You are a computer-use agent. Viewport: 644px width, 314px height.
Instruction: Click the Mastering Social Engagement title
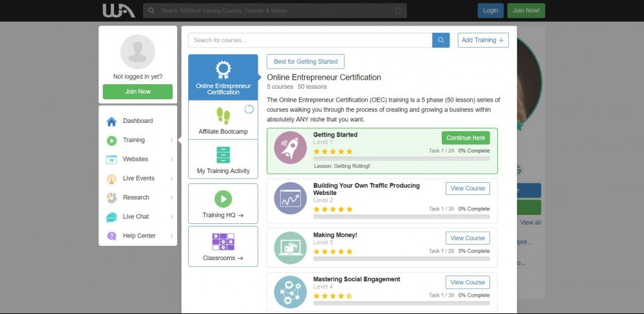[x=357, y=279]
